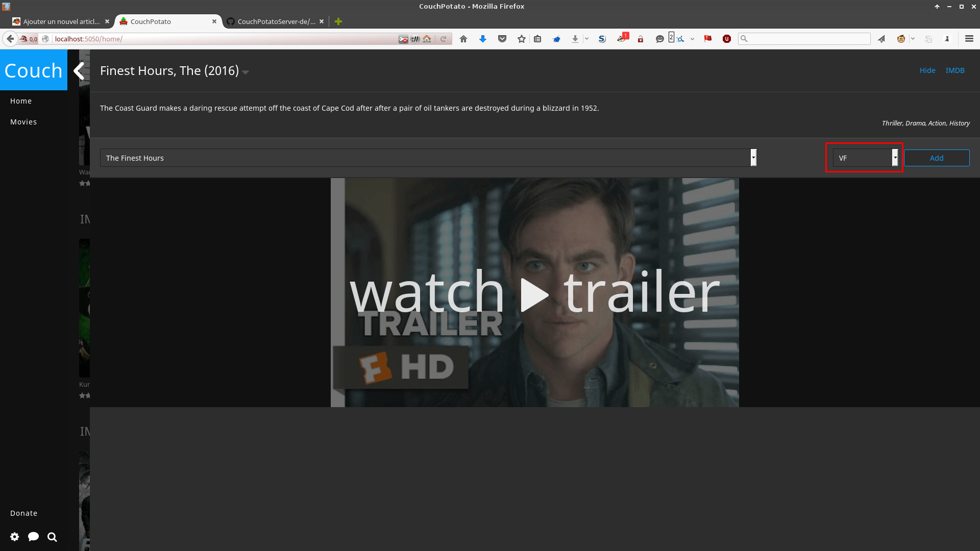Click the 0,0 indicator left of the address bar
The width and height of the screenshot is (980, 551).
(29, 39)
